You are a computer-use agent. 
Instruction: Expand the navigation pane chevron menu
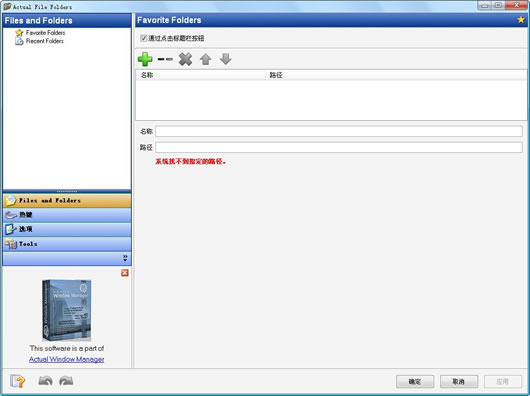[x=125, y=258]
